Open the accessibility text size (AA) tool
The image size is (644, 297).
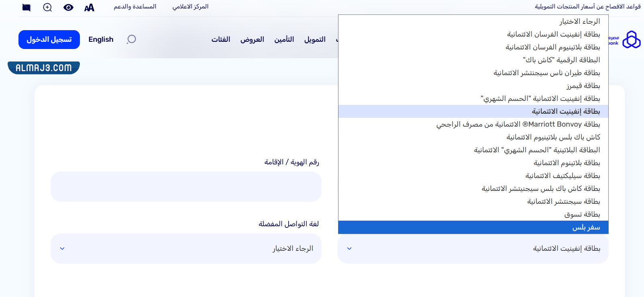tap(89, 7)
